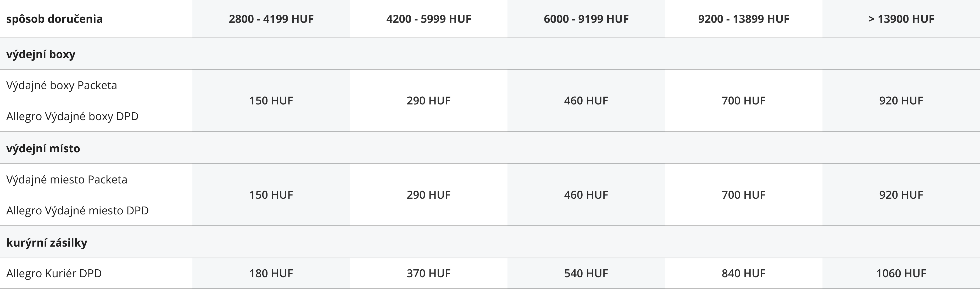Click the 180 HUF courier price cell
Screen dimensions: 980x289
tap(271, 273)
